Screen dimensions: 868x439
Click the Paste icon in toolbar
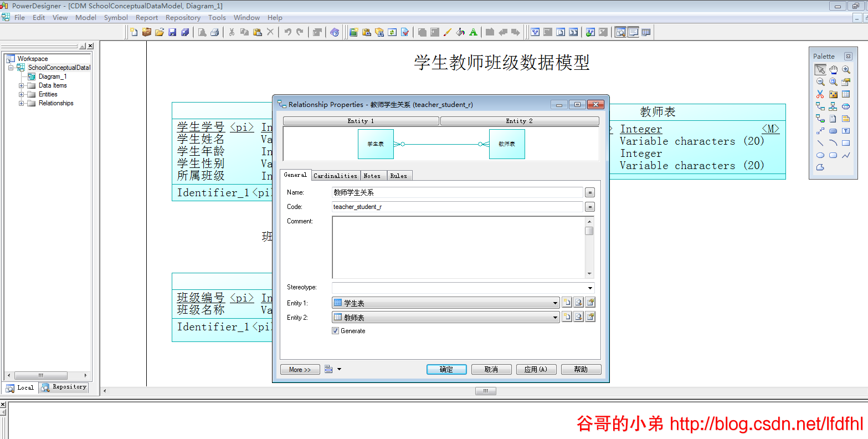[258, 32]
